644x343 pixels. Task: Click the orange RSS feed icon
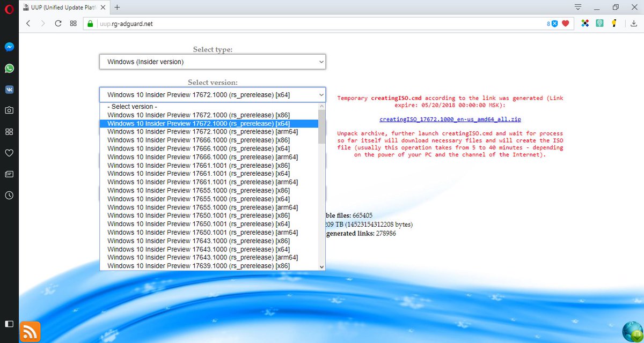(30, 332)
